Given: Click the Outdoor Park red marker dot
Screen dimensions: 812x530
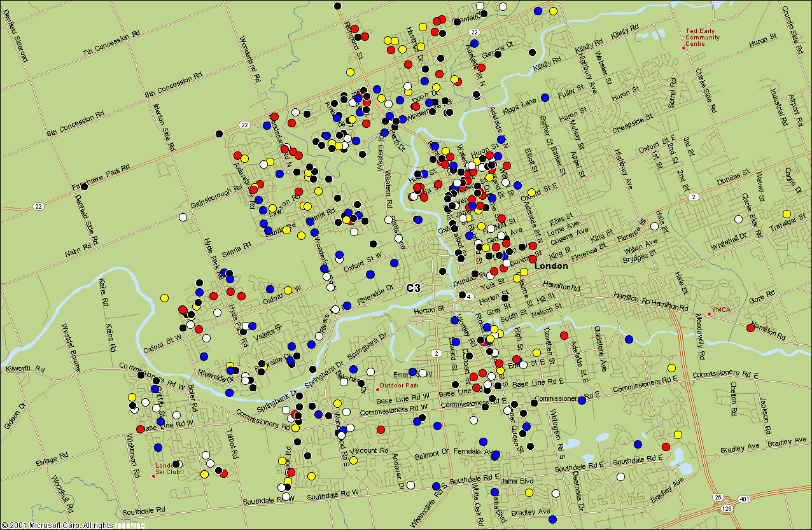Looking at the screenshot, I should [x=377, y=389].
